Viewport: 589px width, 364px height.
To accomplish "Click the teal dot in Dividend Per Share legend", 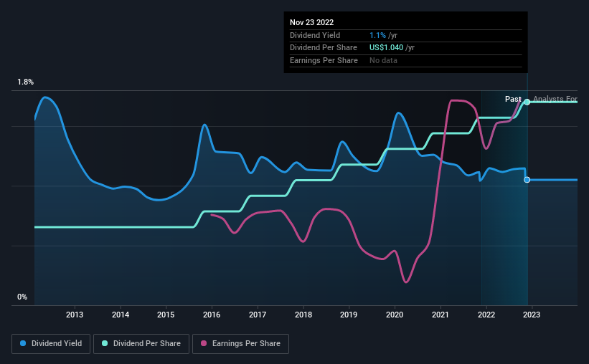I will pyautogui.click(x=106, y=344).
